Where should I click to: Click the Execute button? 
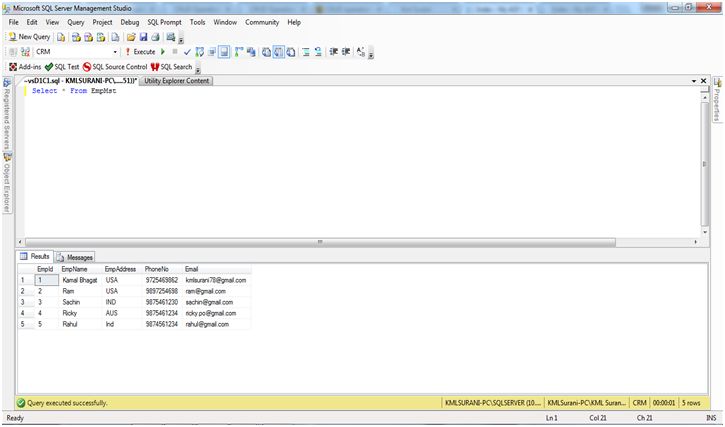[141, 52]
